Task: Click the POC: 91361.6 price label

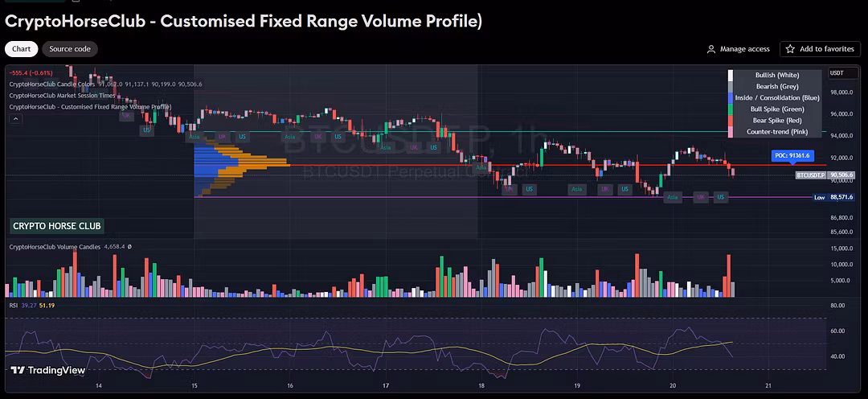Action: tap(792, 155)
